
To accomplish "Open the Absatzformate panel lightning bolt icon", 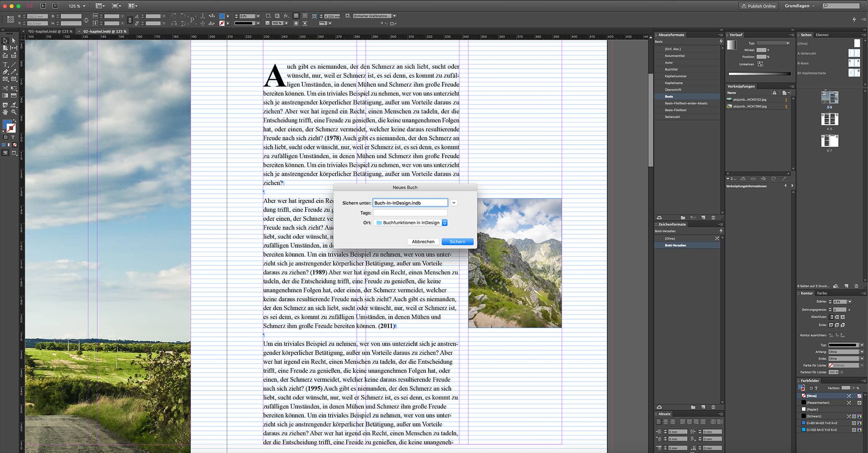I will pos(722,41).
